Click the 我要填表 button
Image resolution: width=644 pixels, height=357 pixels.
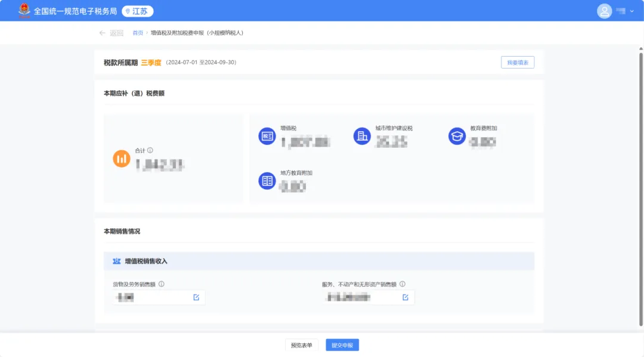(x=518, y=62)
